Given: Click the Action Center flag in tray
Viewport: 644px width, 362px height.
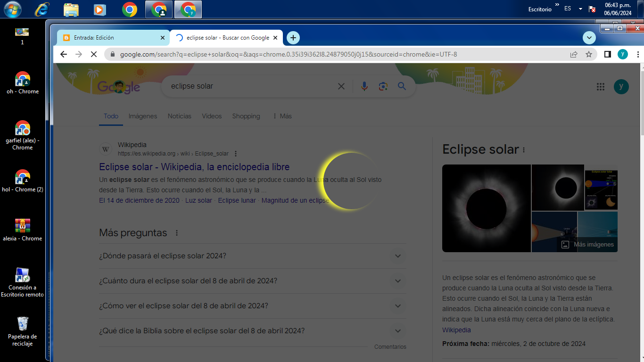Looking at the screenshot, I should point(592,9).
